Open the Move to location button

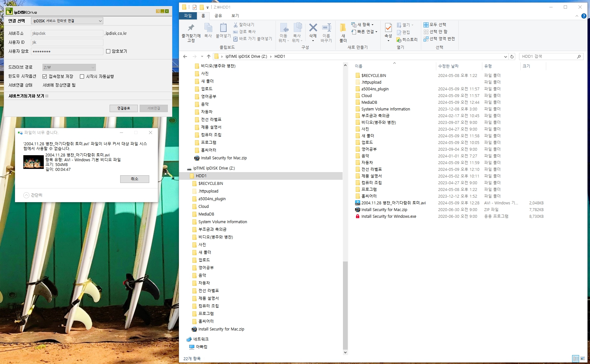pyautogui.click(x=283, y=33)
